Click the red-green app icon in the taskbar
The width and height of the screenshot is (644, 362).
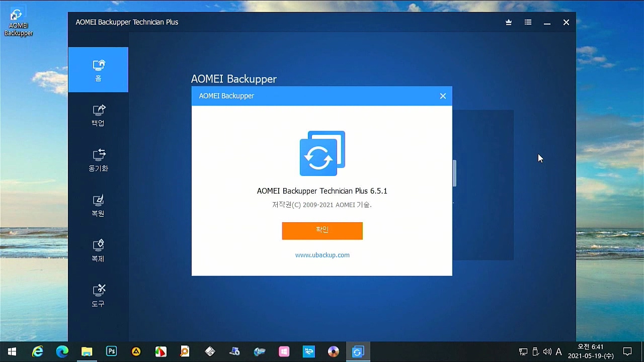(x=160, y=351)
